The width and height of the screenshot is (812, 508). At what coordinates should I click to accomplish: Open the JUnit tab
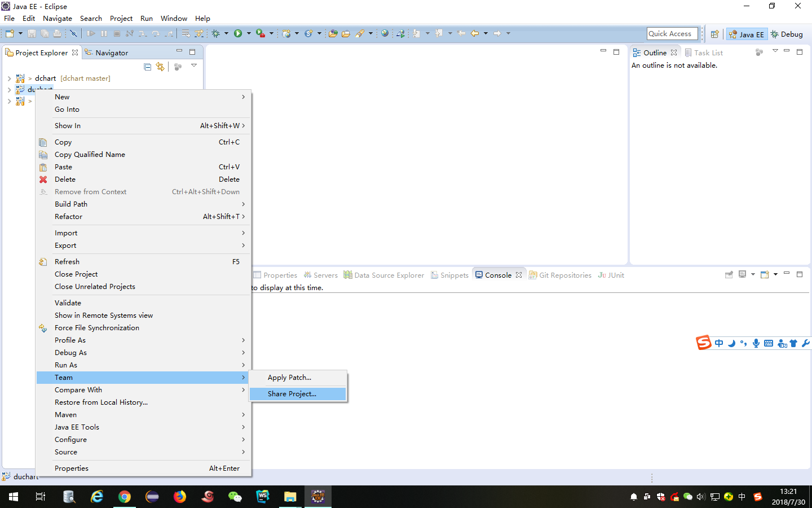click(611, 275)
